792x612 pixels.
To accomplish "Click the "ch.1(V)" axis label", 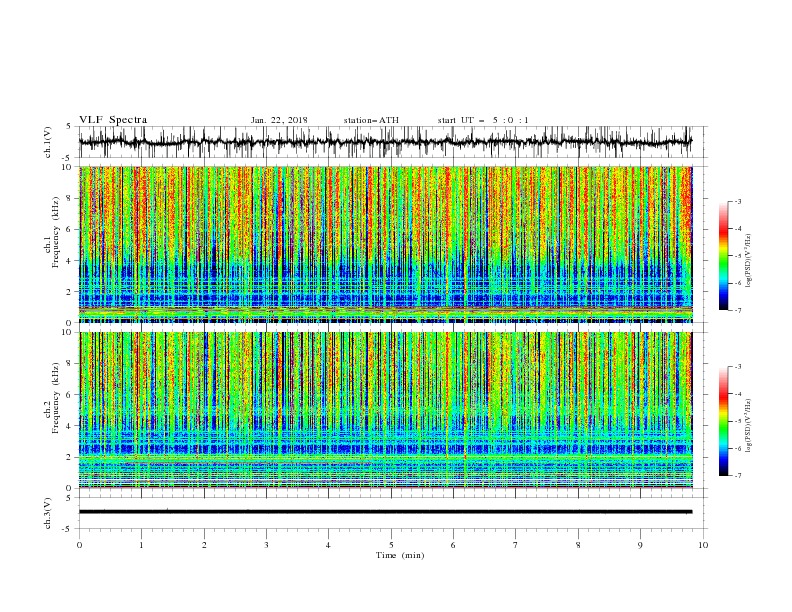I will tap(48, 142).
